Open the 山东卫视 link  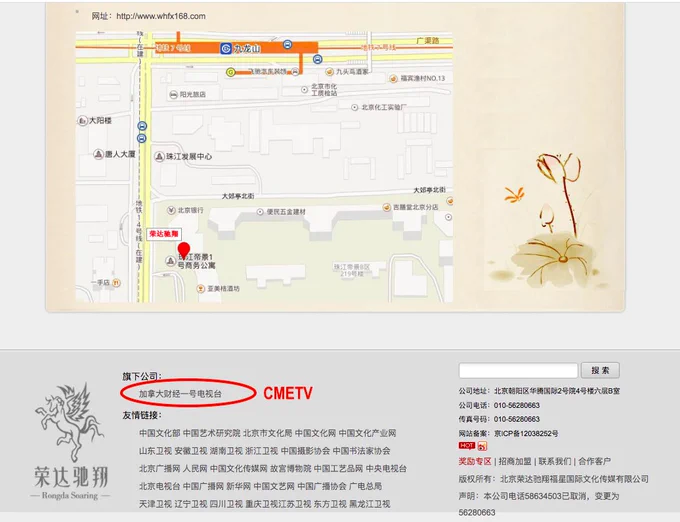tap(155, 451)
